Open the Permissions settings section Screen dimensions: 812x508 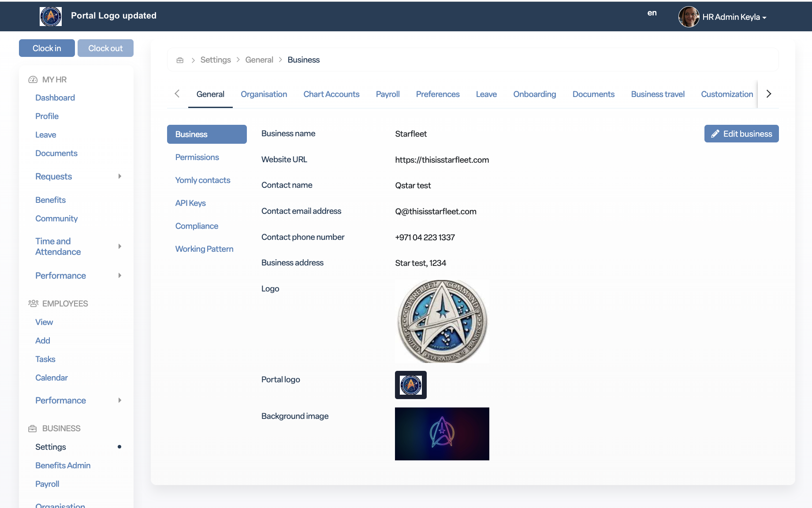(x=197, y=157)
